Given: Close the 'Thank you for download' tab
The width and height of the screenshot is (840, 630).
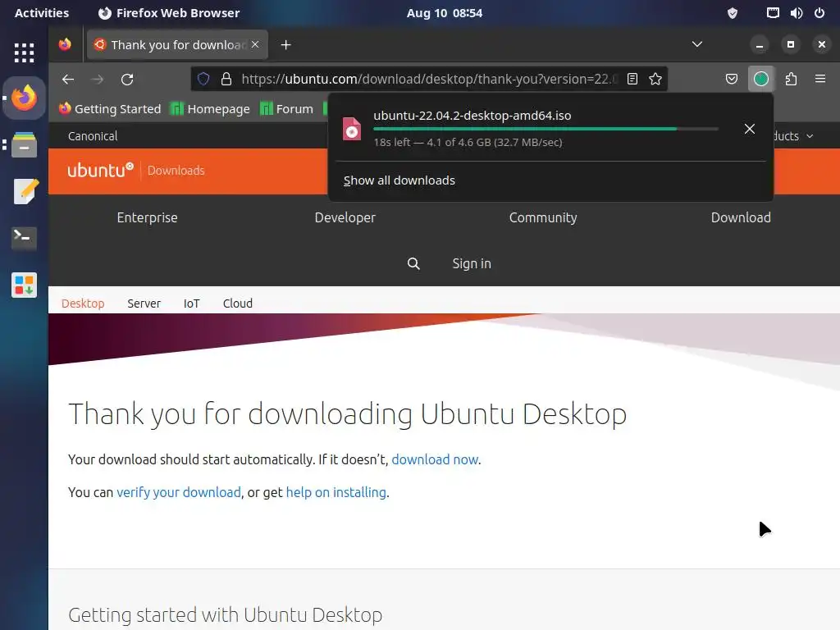Looking at the screenshot, I should 255,44.
